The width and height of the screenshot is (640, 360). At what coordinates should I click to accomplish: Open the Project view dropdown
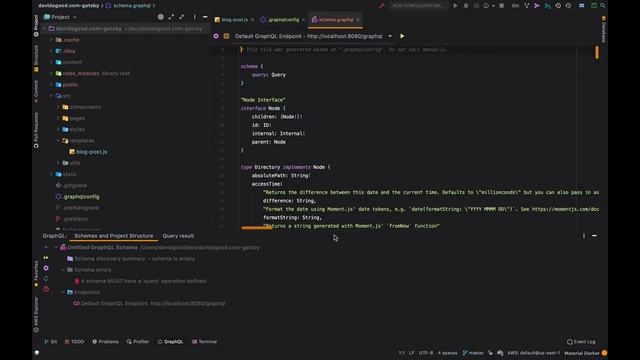coord(60,17)
